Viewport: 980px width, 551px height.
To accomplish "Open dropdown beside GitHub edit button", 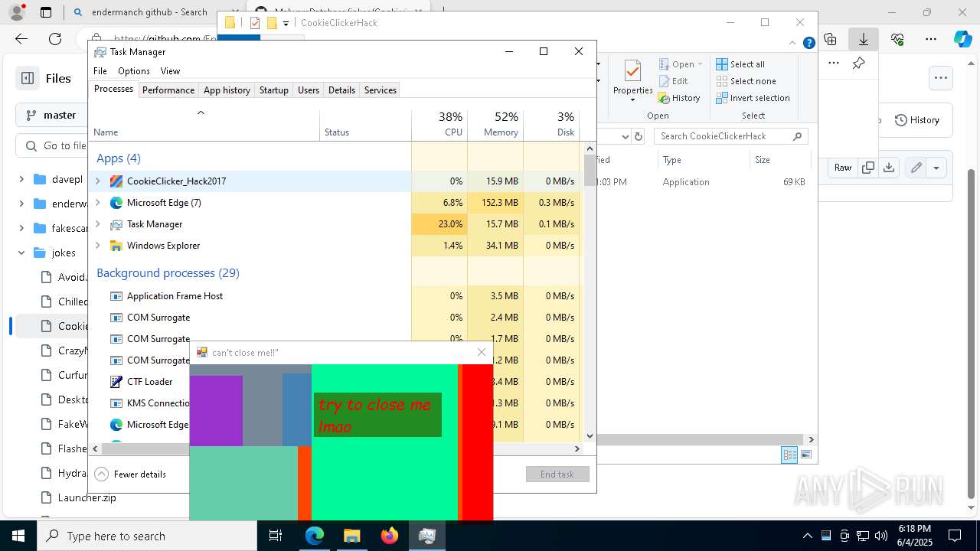I will point(936,168).
